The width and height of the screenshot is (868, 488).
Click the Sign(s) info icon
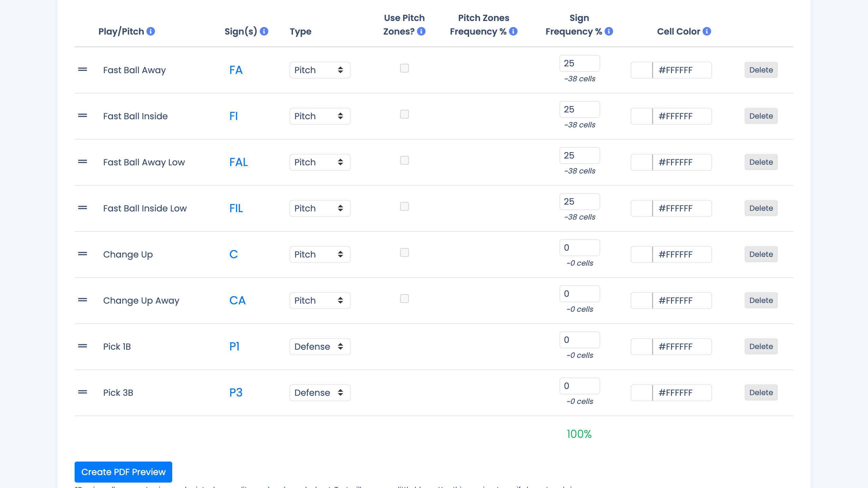(264, 32)
